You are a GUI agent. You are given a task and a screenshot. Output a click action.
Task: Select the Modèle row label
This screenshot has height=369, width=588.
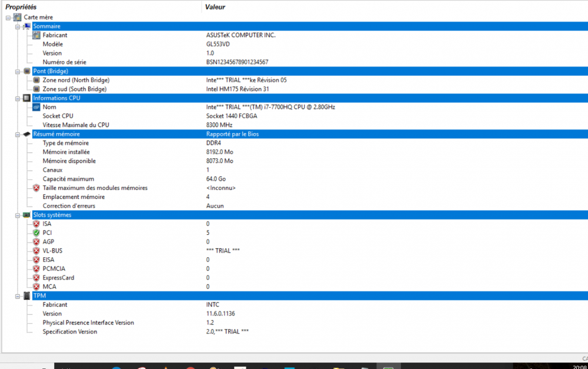(52, 44)
